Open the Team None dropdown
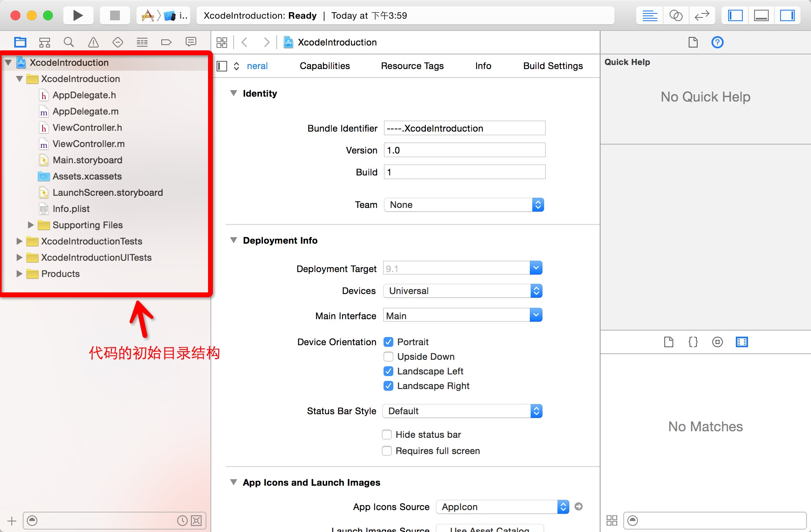 (x=464, y=205)
